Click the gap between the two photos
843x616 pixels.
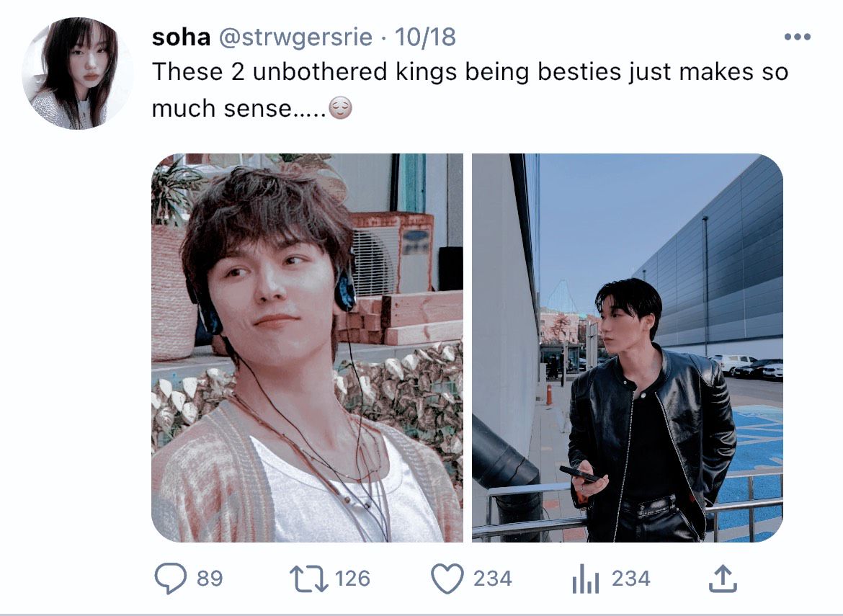tap(467, 348)
